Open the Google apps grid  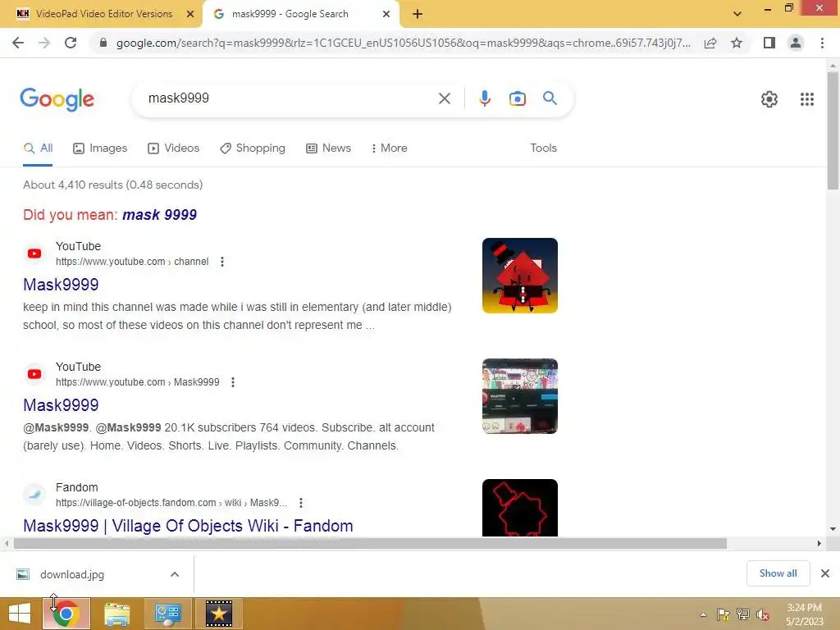coord(807,99)
